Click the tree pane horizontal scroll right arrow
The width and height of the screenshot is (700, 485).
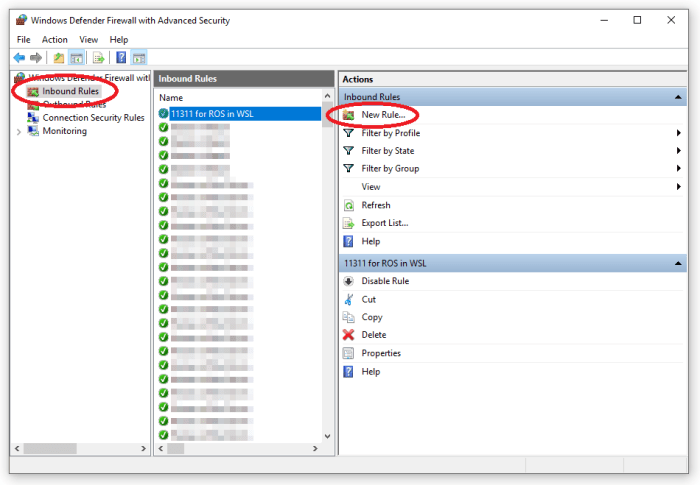[x=143, y=448]
